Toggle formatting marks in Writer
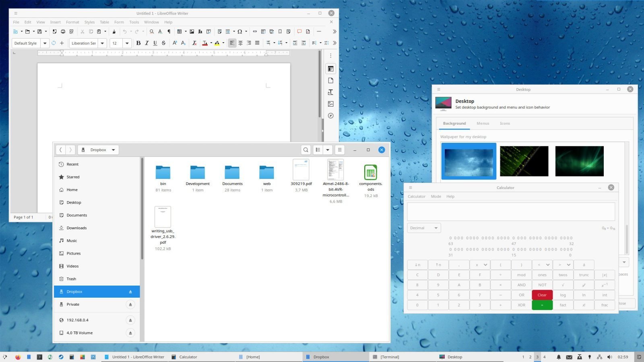 click(169, 31)
